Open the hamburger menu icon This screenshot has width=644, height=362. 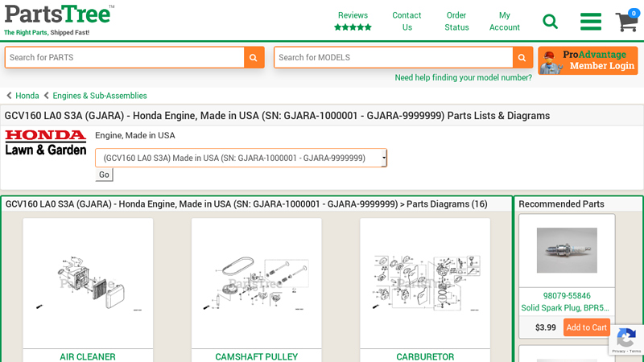click(x=591, y=22)
